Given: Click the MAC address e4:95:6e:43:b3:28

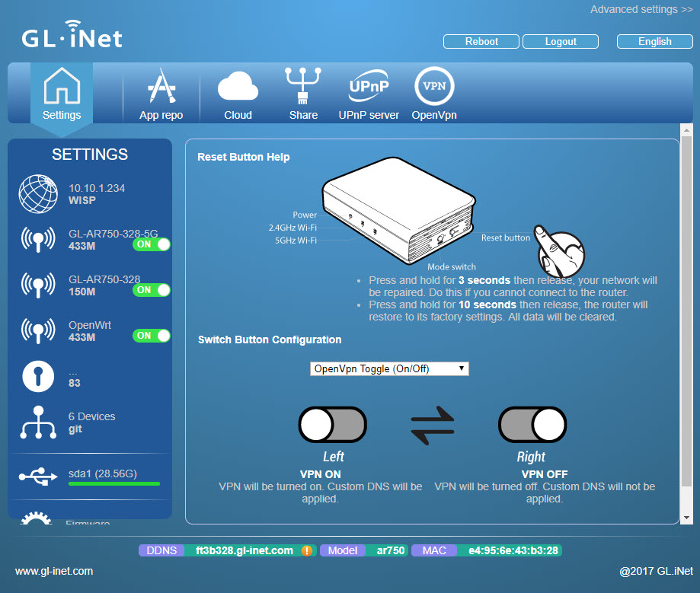Looking at the screenshot, I should [x=513, y=550].
